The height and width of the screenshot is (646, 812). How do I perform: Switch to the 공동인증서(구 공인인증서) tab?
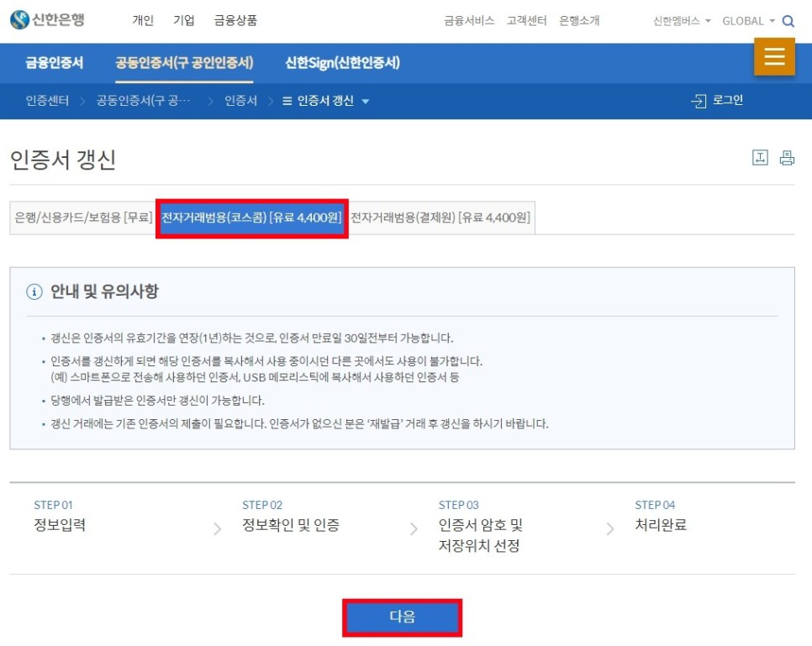[x=184, y=63]
